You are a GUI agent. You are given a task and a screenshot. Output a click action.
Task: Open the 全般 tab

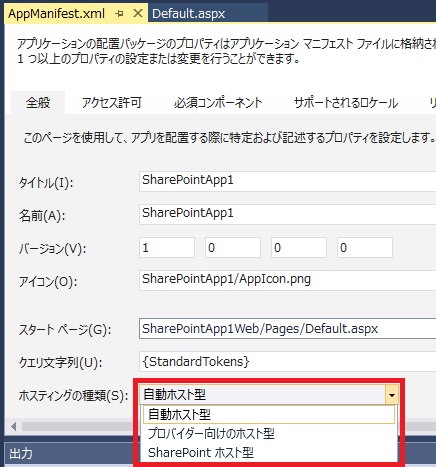38,103
